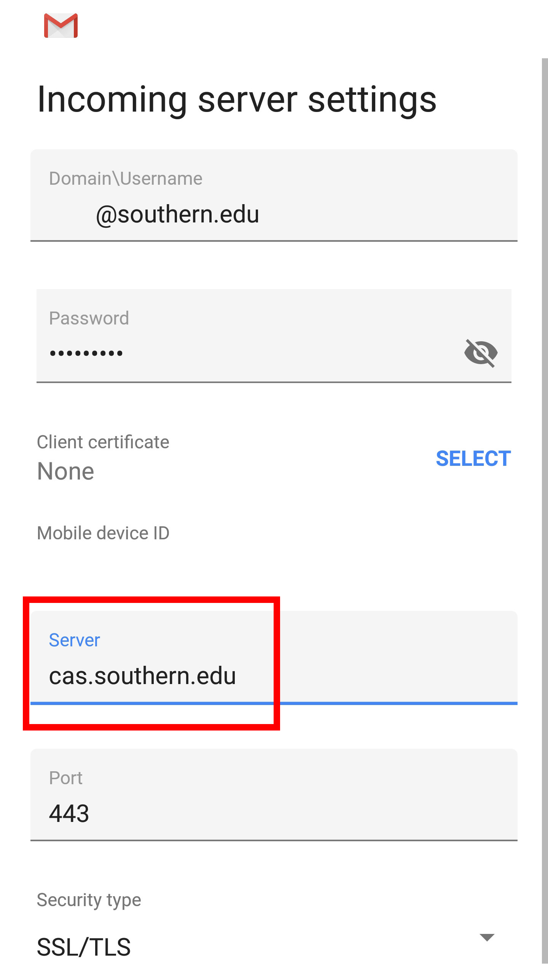The image size is (548, 980).
Task: Click on the @southern.edu username text
Action: pos(177,214)
